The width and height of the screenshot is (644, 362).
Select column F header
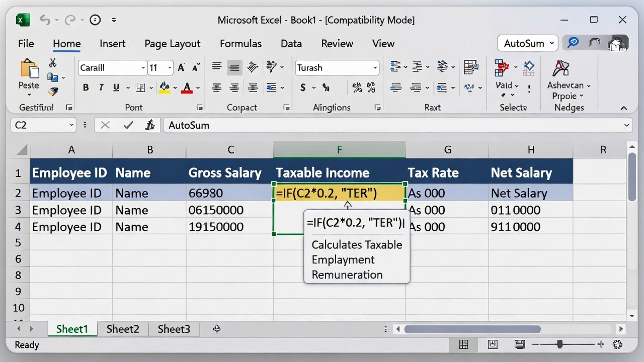click(x=340, y=150)
